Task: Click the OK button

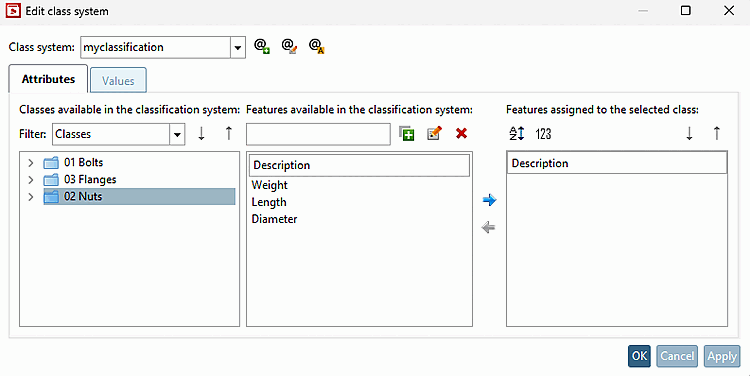Action: coord(640,356)
